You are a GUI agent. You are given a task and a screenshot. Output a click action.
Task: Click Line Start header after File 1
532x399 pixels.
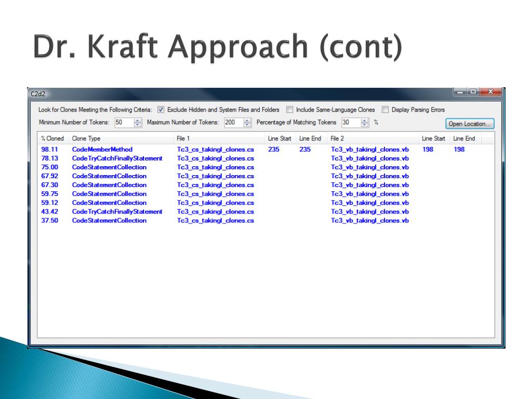(280, 138)
